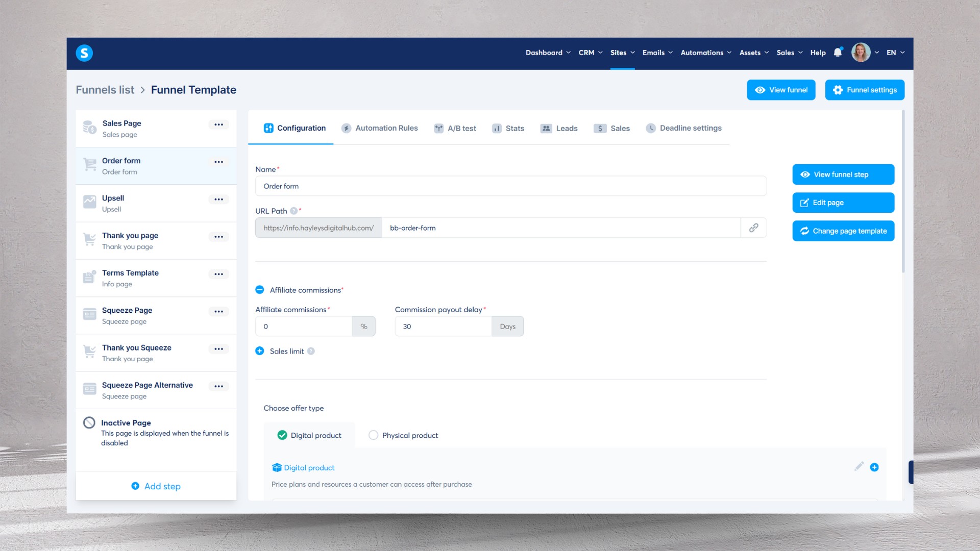Select Digital product offer type
The image size is (980, 551).
tap(282, 435)
